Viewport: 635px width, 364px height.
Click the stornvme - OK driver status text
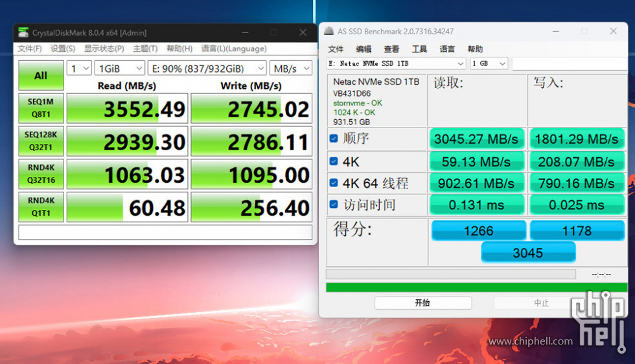pyautogui.click(x=358, y=103)
